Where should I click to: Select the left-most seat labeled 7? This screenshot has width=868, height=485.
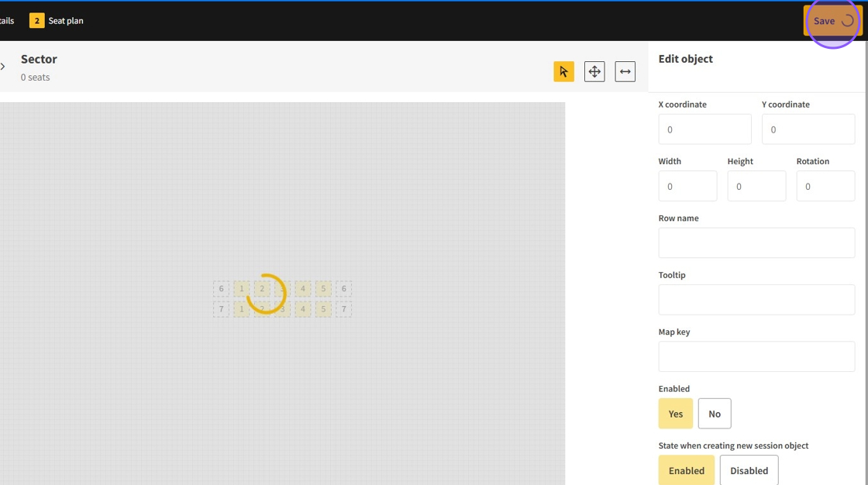click(222, 309)
